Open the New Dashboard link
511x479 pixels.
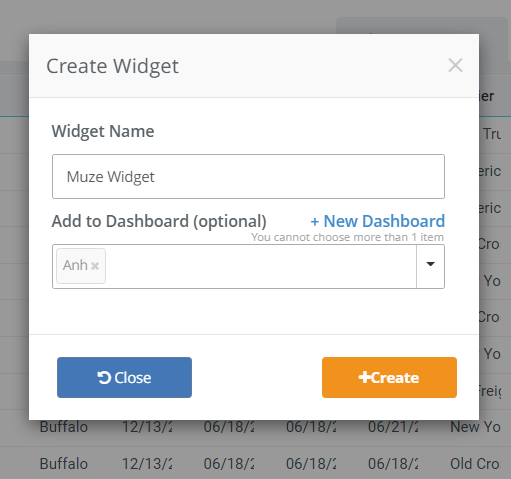pos(378,221)
